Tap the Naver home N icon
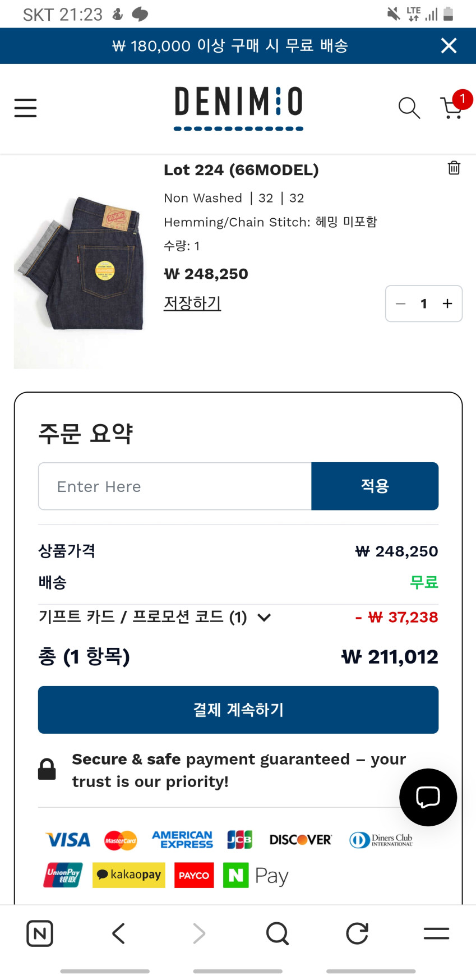Image resolution: width=476 pixels, height=980 pixels. point(40,933)
